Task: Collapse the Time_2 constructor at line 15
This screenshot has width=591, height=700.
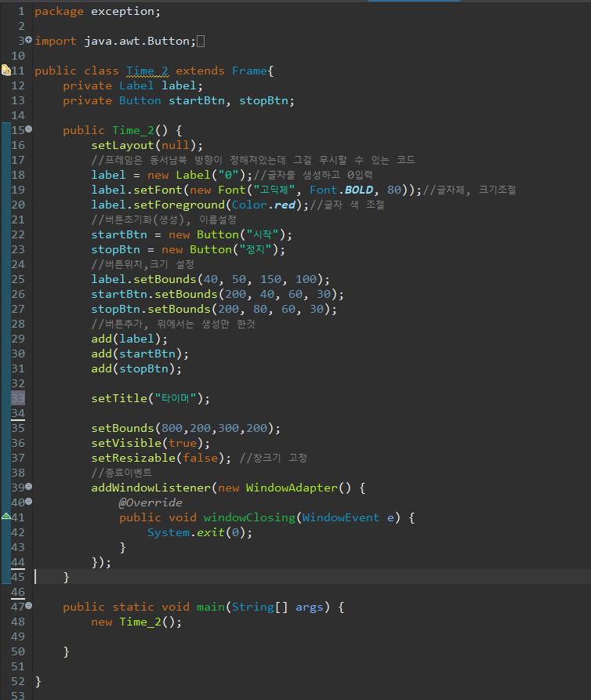Action: click(28, 129)
